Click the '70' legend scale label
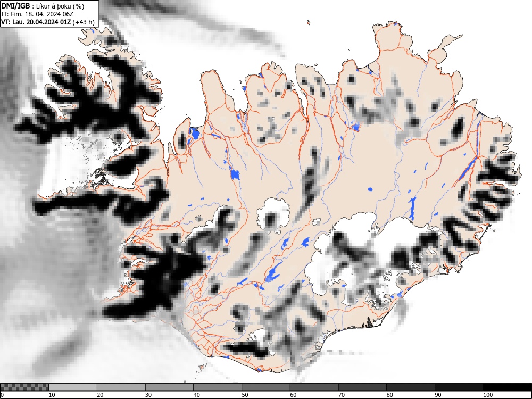The image size is (532, 399). (x=342, y=395)
